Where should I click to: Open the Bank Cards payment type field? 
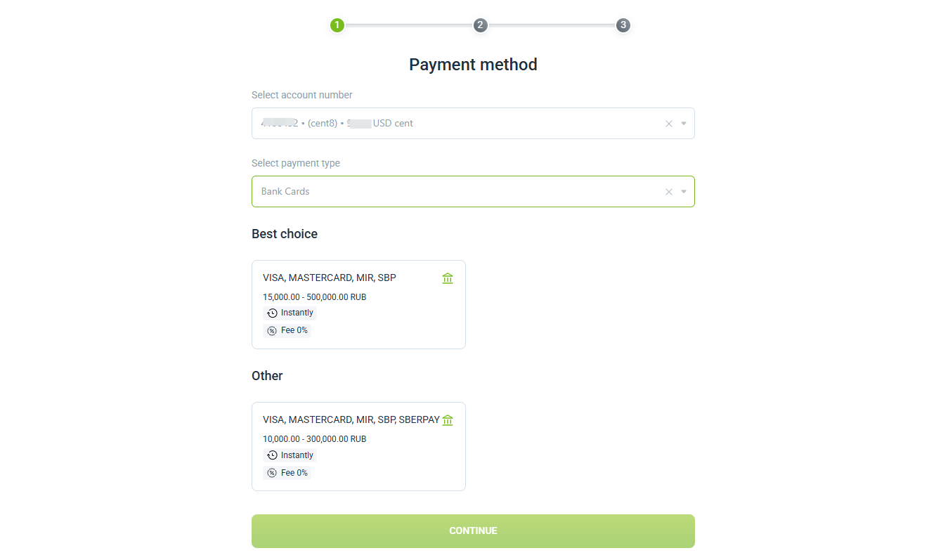tap(457, 192)
